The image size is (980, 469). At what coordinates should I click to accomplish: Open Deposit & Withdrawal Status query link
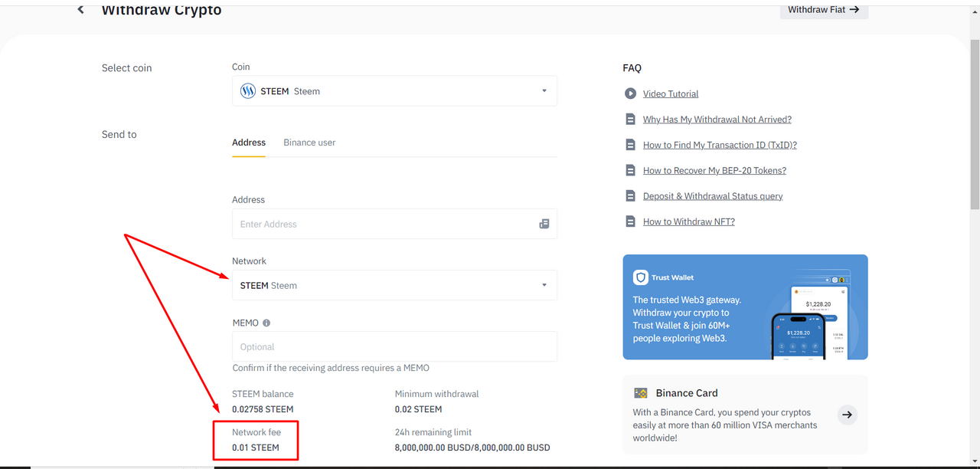coord(713,196)
